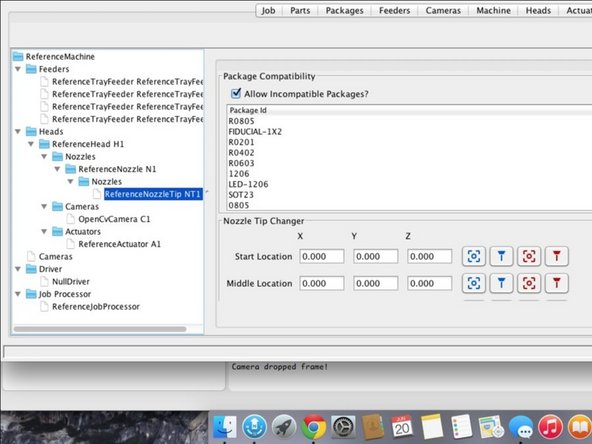592x444 pixels.
Task: Capture camera coordinates for Start Location
Action: tap(474, 256)
